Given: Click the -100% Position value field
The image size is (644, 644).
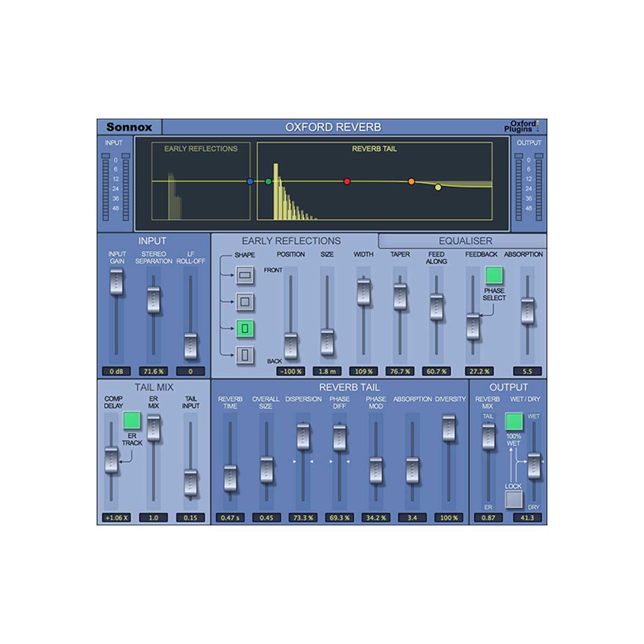Looking at the screenshot, I should coord(291,370).
